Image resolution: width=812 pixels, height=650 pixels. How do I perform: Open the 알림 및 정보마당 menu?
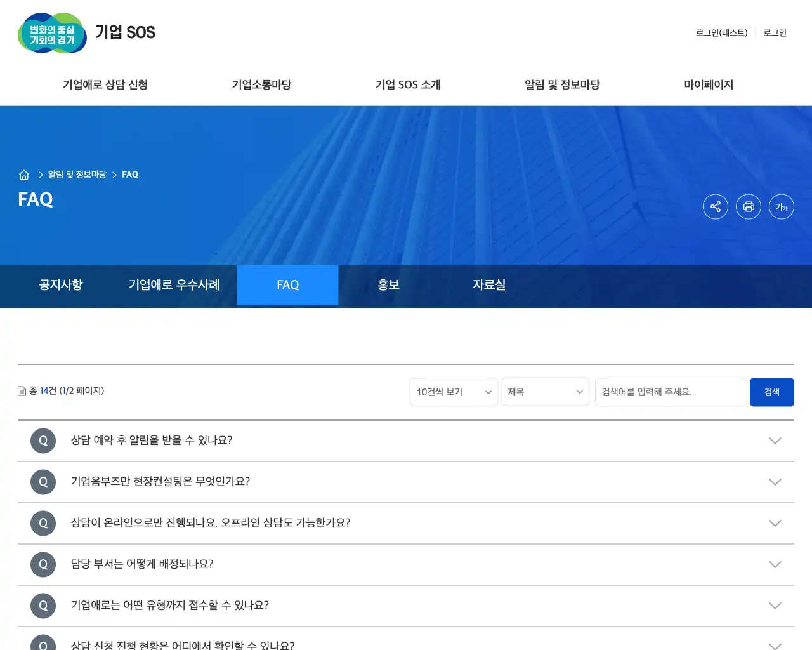pos(561,84)
